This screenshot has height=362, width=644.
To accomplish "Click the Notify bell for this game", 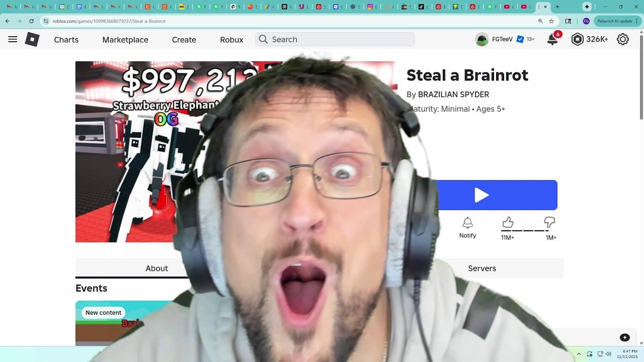I will (x=467, y=227).
